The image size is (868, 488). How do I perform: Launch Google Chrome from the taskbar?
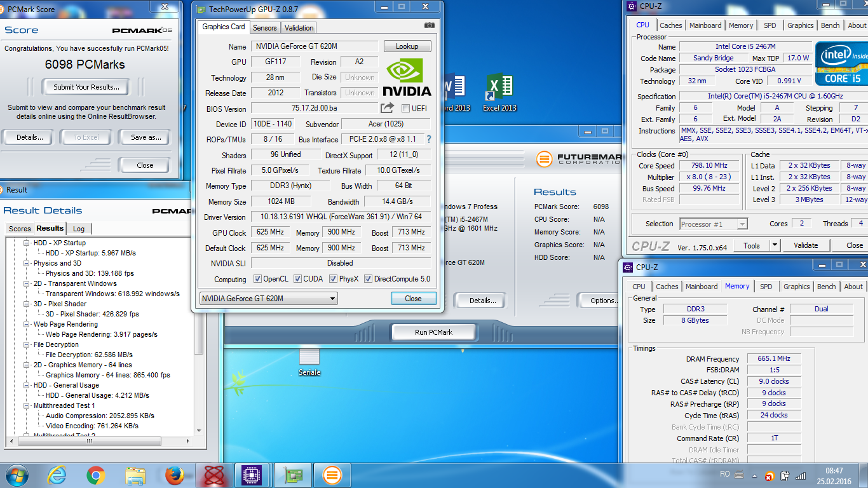(x=96, y=475)
